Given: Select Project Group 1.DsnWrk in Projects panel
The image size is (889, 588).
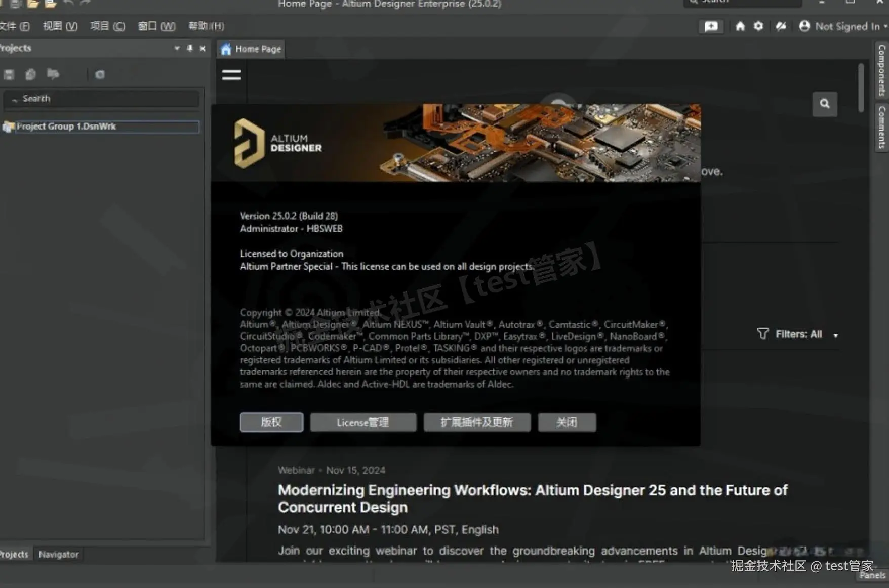Looking at the screenshot, I should [66, 126].
